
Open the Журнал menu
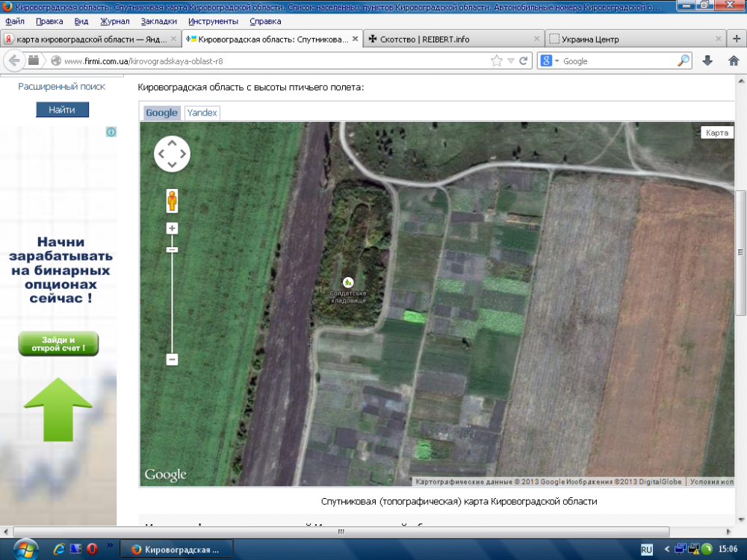(x=115, y=22)
